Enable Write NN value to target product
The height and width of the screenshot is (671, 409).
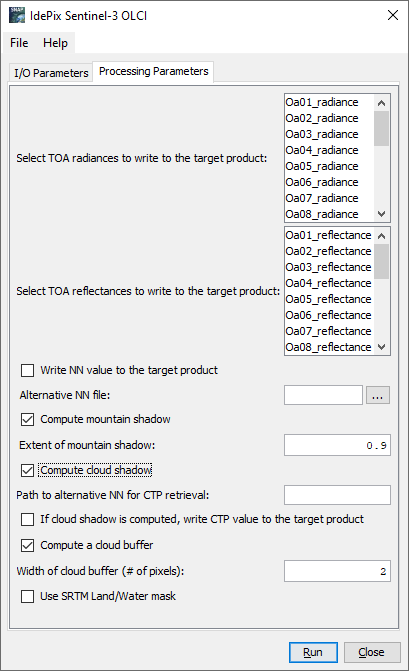coord(27,370)
